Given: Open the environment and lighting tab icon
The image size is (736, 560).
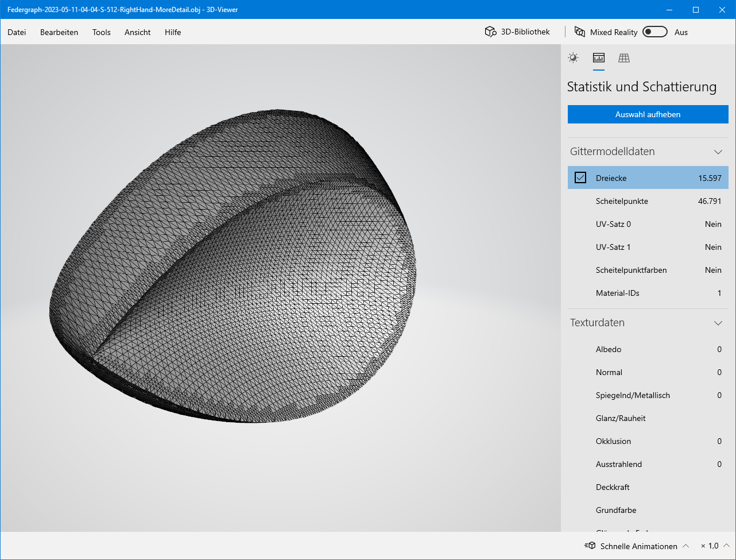Looking at the screenshot, I should pos(573,57).
